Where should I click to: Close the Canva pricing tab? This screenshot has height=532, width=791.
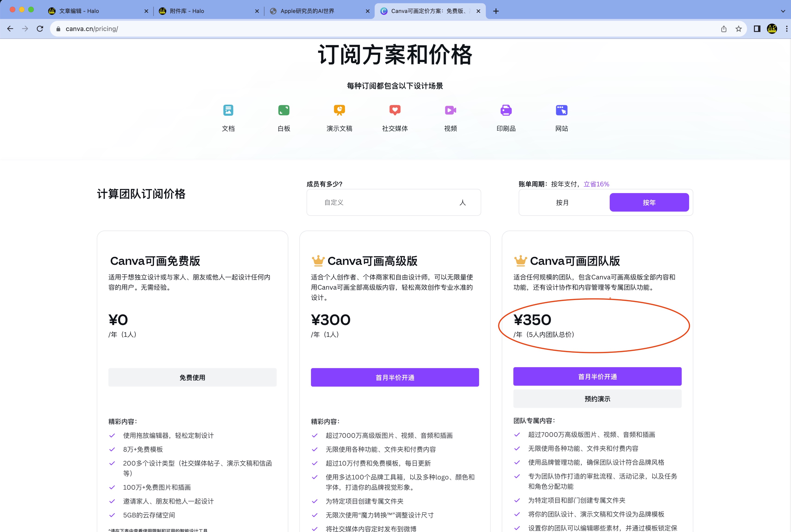point(478,11)
